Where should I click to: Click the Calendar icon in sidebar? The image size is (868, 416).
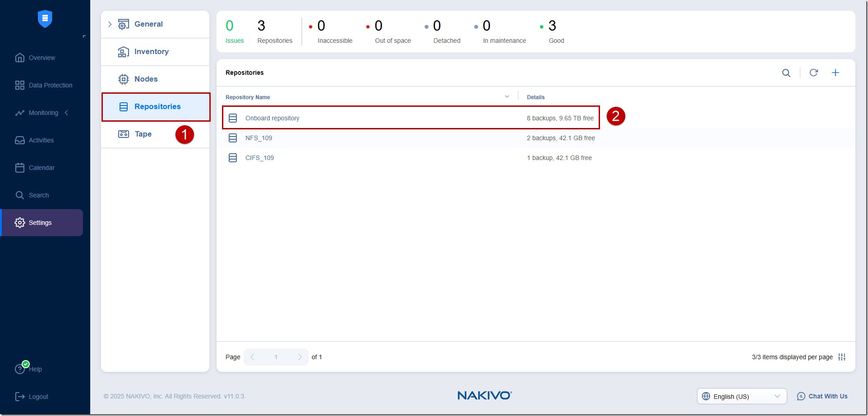[x=20, y=168]
